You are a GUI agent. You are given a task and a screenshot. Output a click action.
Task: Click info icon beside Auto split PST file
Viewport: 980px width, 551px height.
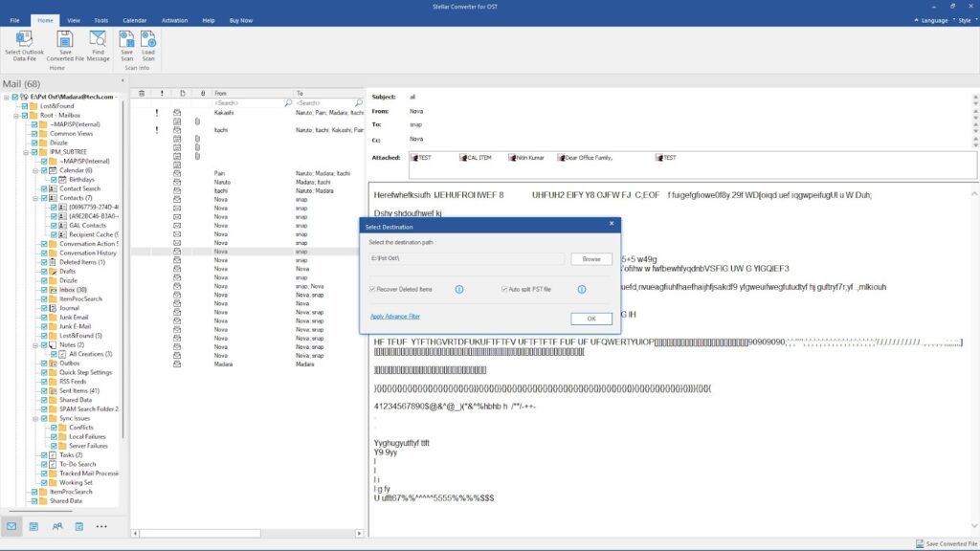pos(581,289)
